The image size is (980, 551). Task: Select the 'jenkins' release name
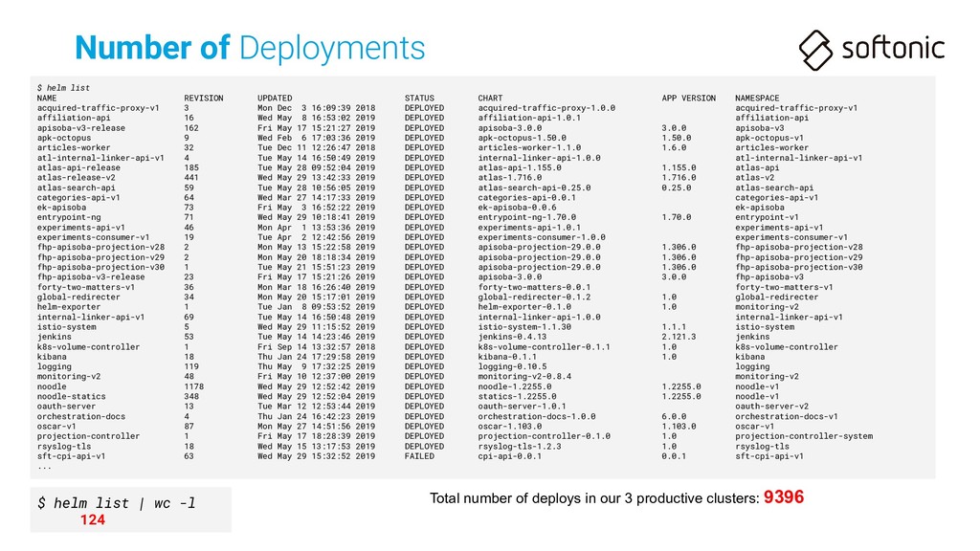(54, 338)
